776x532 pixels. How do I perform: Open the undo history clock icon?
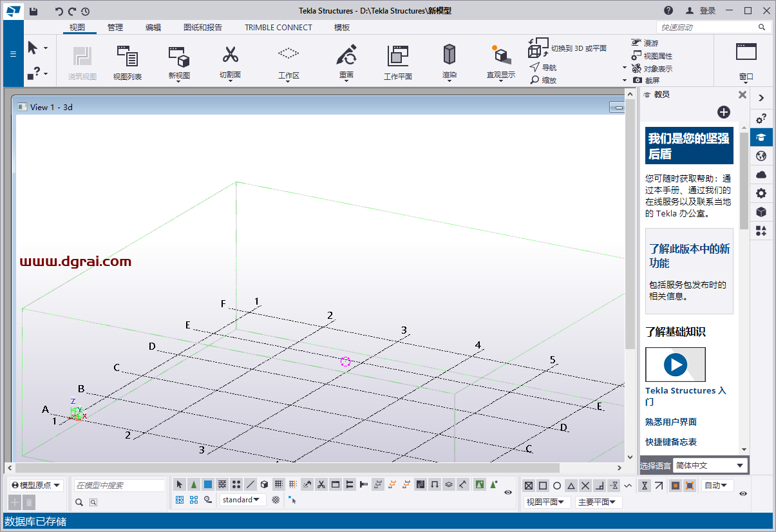pyautogui.click(x=86, y=11)
